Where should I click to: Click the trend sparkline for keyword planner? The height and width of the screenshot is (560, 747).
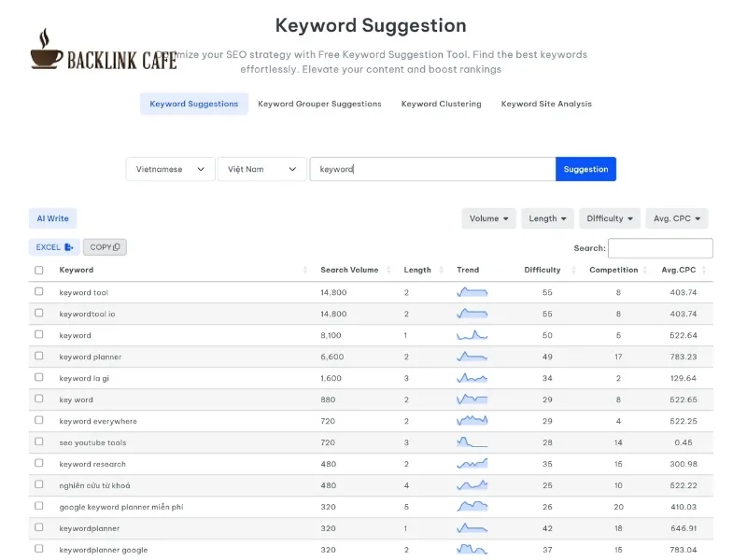click(x=472, y=357)
